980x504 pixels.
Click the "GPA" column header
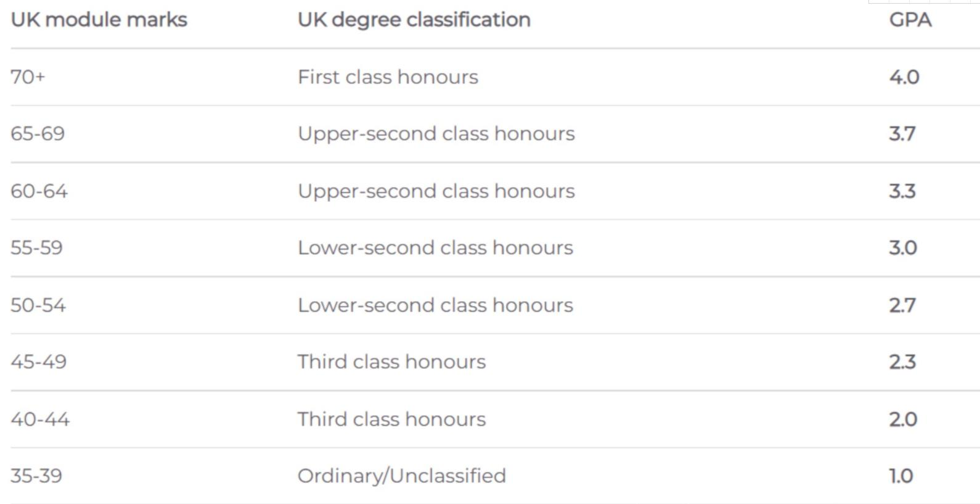click(910, 20)
